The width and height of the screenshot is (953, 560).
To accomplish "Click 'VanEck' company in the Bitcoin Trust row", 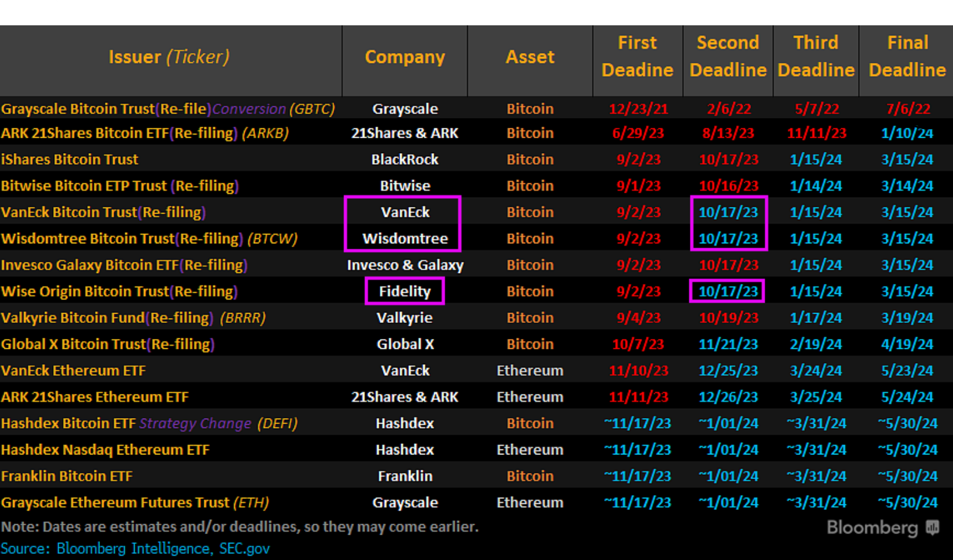I will click(x=405, y=212).
